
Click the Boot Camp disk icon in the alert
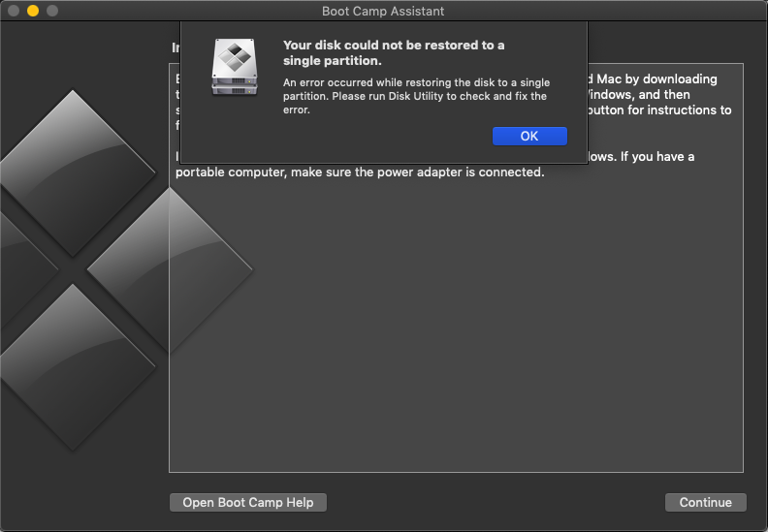[235, 67]
